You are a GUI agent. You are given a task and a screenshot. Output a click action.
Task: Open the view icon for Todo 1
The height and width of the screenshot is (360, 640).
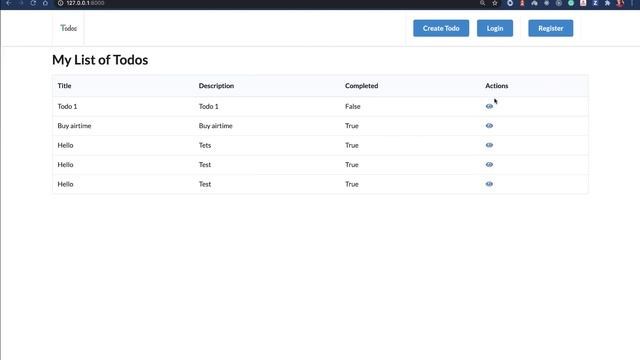pos(489,106)
